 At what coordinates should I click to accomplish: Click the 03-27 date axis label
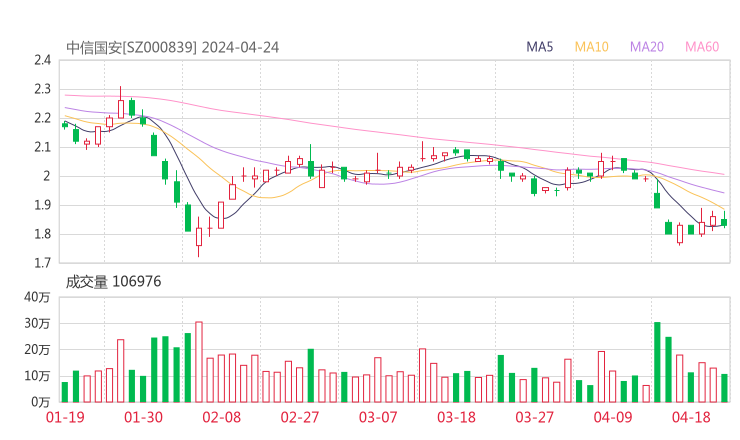534,417
